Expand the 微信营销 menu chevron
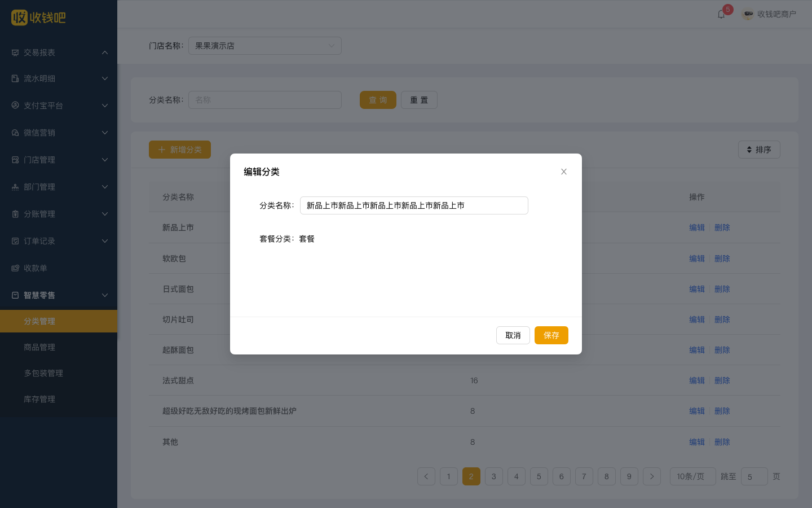Image resolution: width=812 pixels, height=508 pixels. click(x=105, y=133)
